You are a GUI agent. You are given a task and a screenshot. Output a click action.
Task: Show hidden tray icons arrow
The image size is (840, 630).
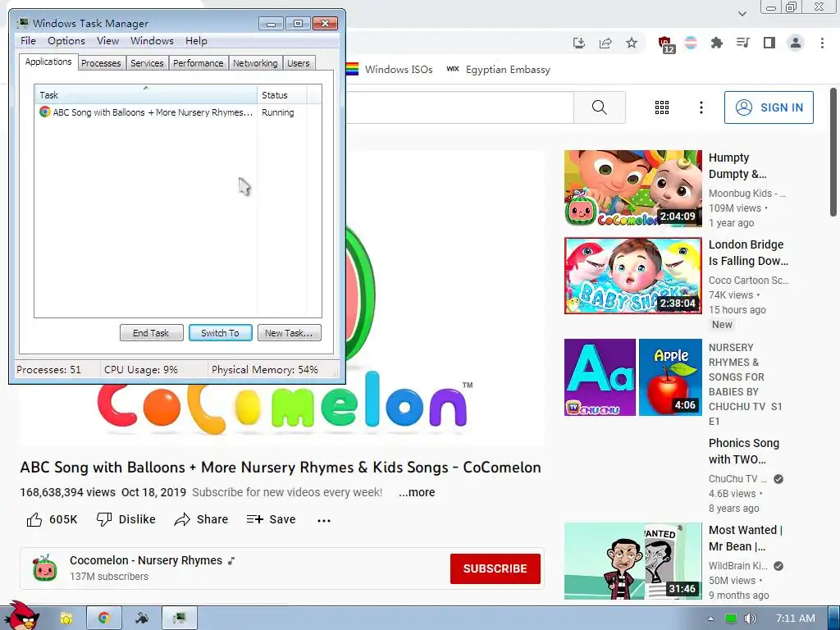click(710, 619)
